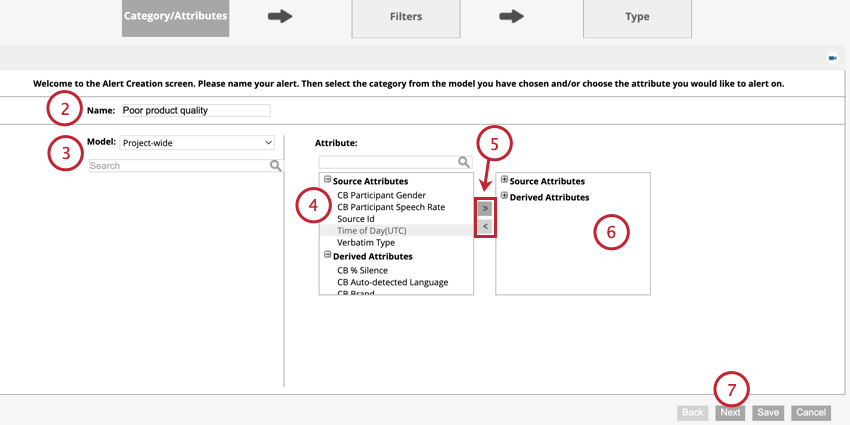The image size is (850, 425).
Task: Expand Source Attributes in selected attributes box
Action: (505, 180)
